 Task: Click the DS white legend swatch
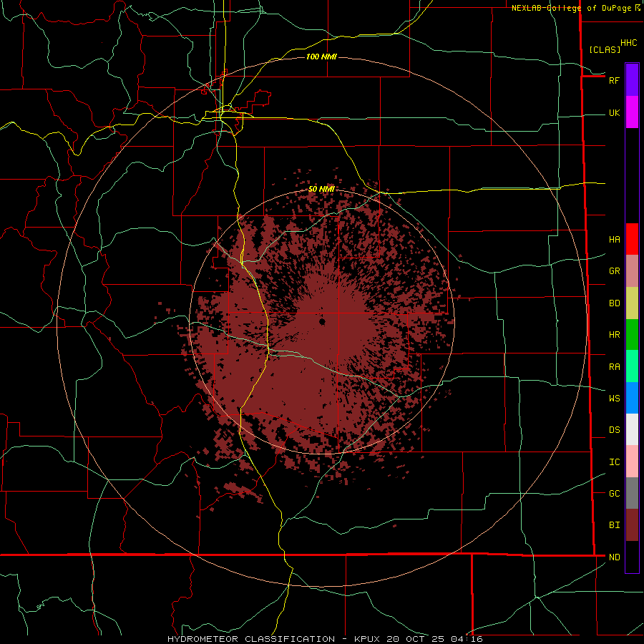pos(632,429)
